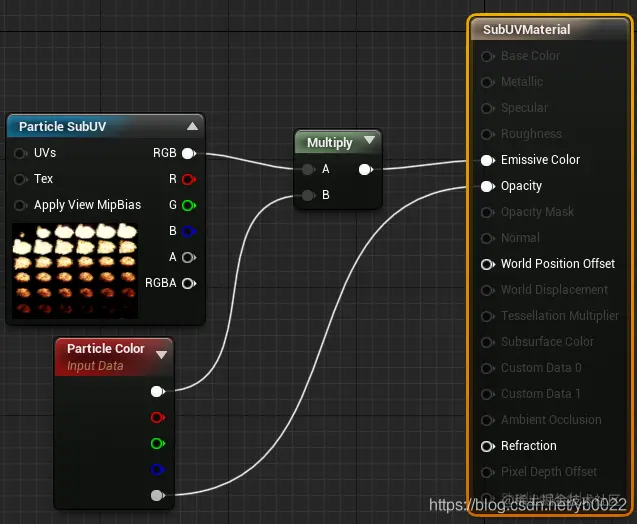
Task: Select the SubUVMaterial node header
Action: (x=550, y=29)
